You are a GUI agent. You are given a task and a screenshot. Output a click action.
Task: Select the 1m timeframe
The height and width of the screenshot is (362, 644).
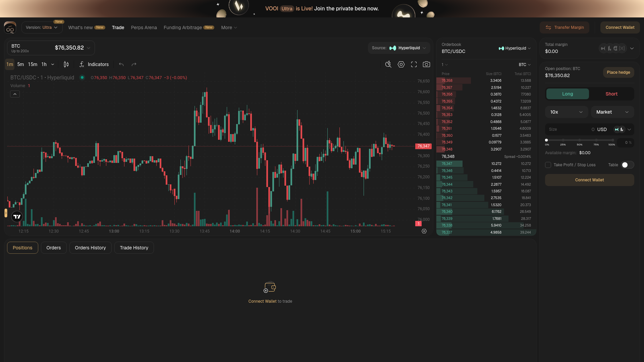click(x=10, y=64)
